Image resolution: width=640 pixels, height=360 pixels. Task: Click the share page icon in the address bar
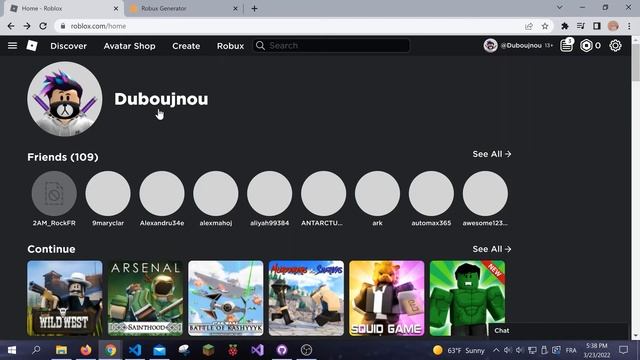529,26
